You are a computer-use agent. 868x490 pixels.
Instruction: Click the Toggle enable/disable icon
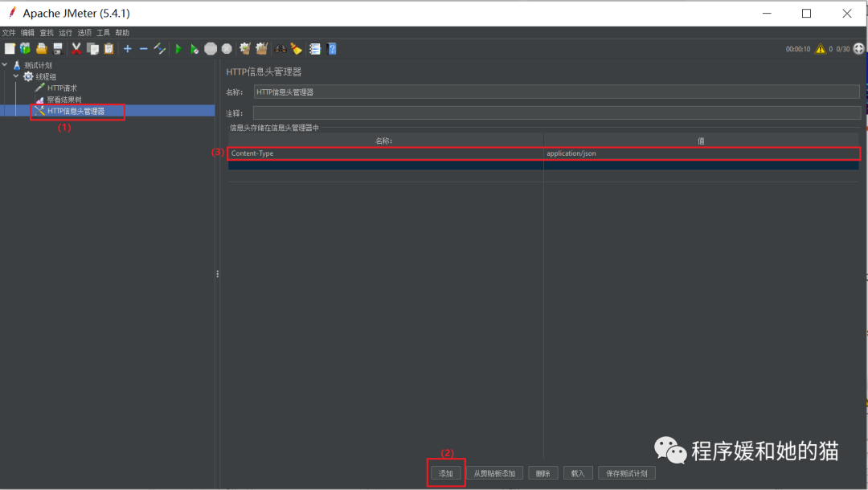(x=159, y=49)
